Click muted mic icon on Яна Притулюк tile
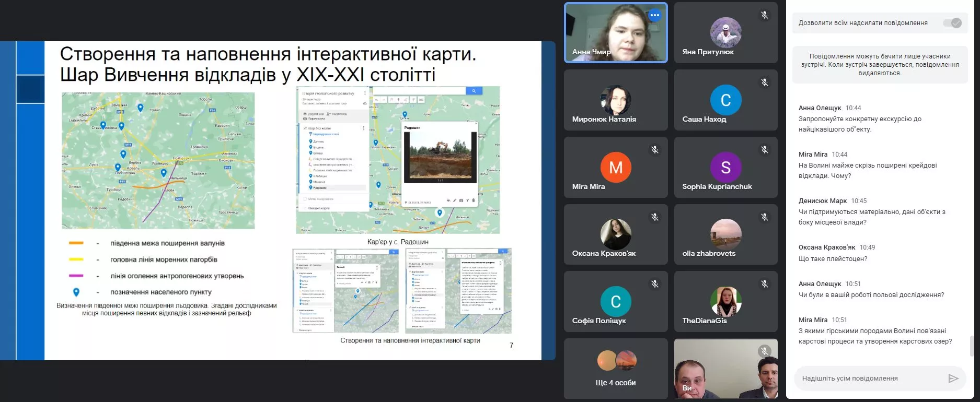This screenshot has height=402, width=980. 765,16
